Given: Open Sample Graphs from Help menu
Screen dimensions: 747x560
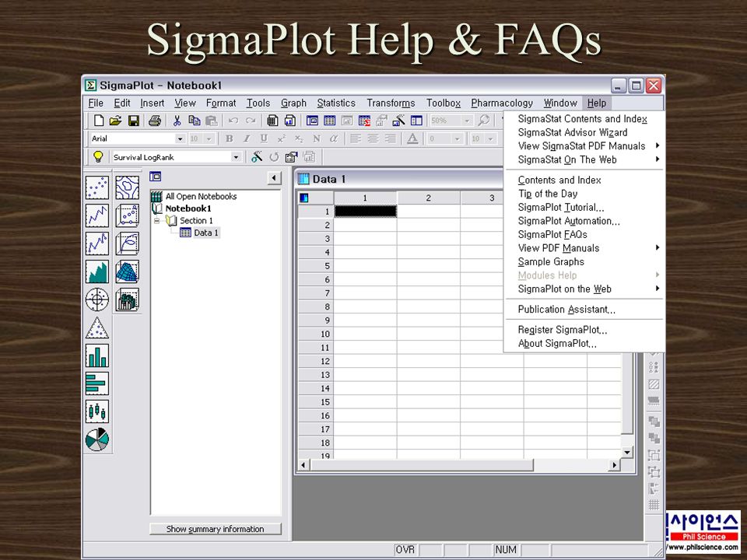Looking at the screenshot, I should [551, 261].
